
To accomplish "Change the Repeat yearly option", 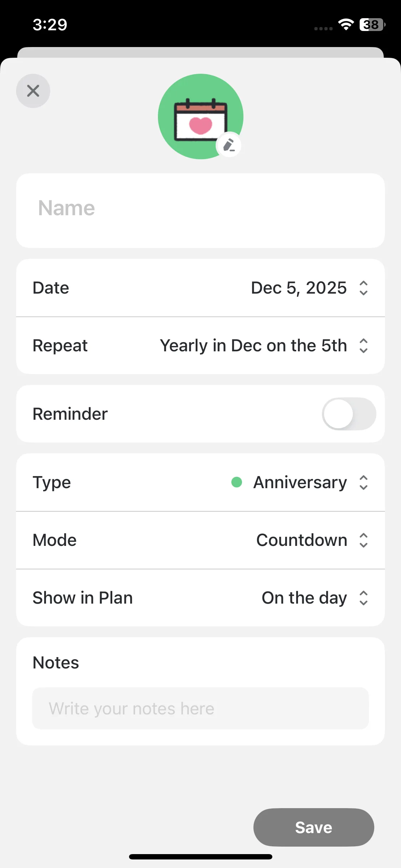I will tap(253, 346).
